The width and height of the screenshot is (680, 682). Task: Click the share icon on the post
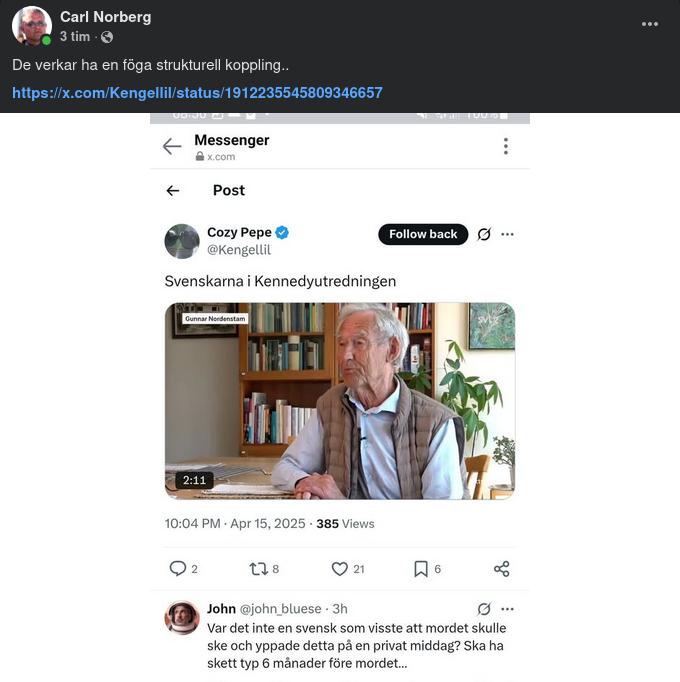(x=502, y=569)
